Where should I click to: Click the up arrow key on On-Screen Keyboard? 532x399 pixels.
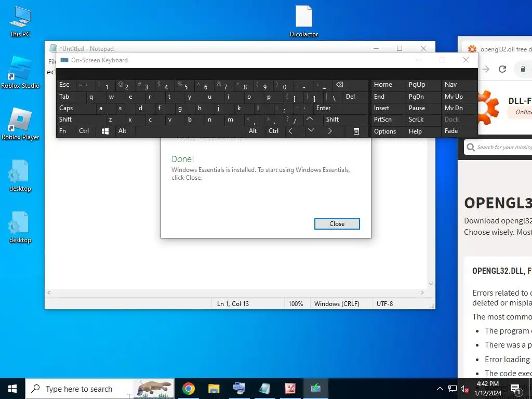(x=310, y=119)
